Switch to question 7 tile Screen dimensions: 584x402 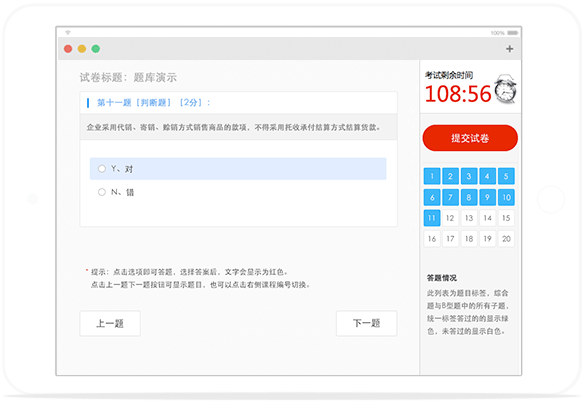[450, 197]
